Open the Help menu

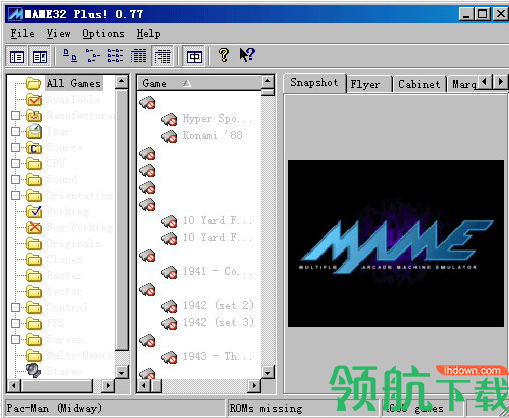click(148, 34)
